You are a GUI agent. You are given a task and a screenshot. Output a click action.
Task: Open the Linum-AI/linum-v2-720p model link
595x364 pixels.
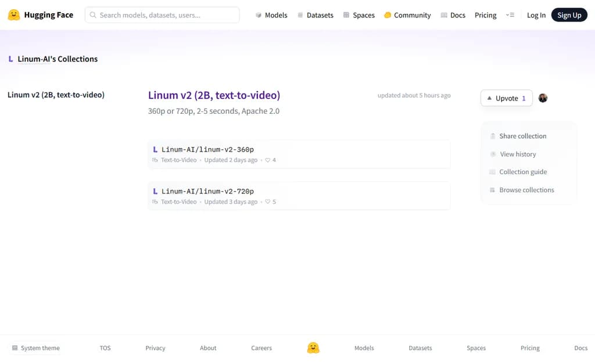pos(207,191)
